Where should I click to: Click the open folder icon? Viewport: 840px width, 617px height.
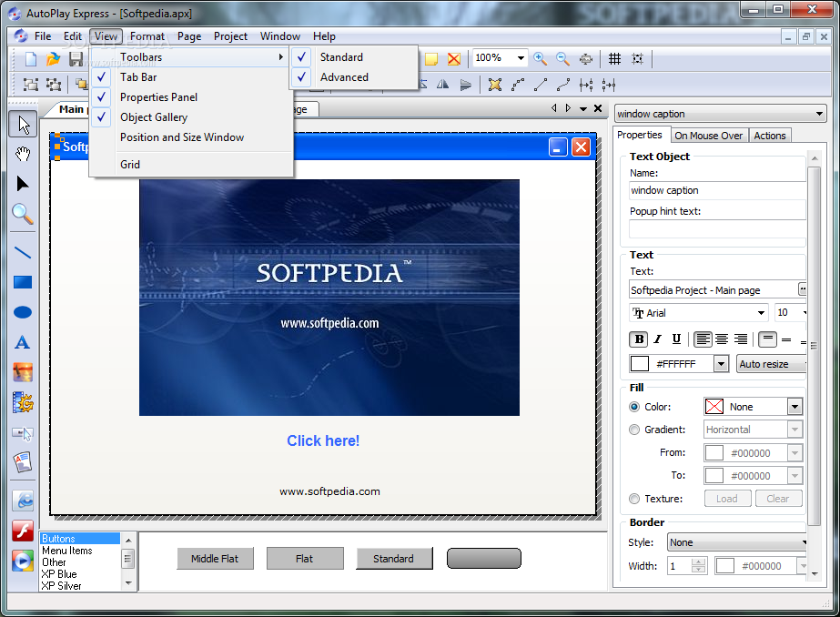53,58
